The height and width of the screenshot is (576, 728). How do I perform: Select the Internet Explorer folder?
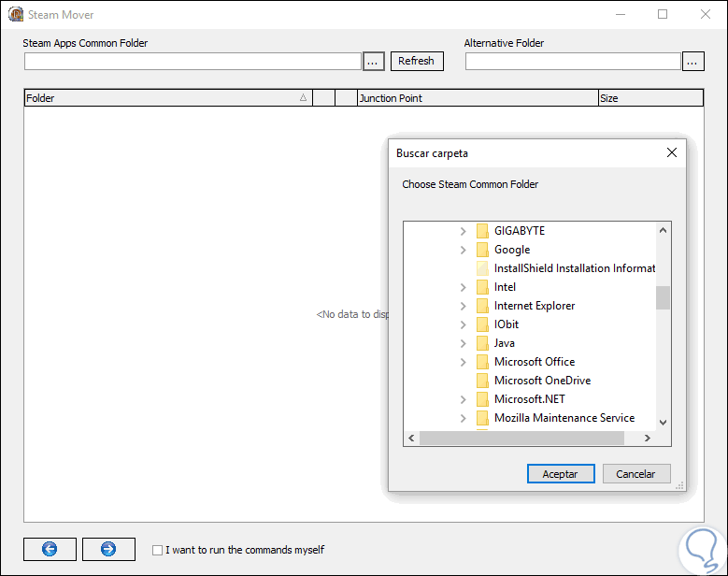(535, 306)
